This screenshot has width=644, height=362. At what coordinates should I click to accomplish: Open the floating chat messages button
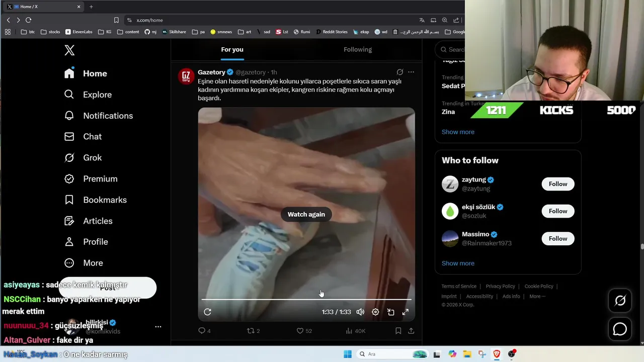620,329
